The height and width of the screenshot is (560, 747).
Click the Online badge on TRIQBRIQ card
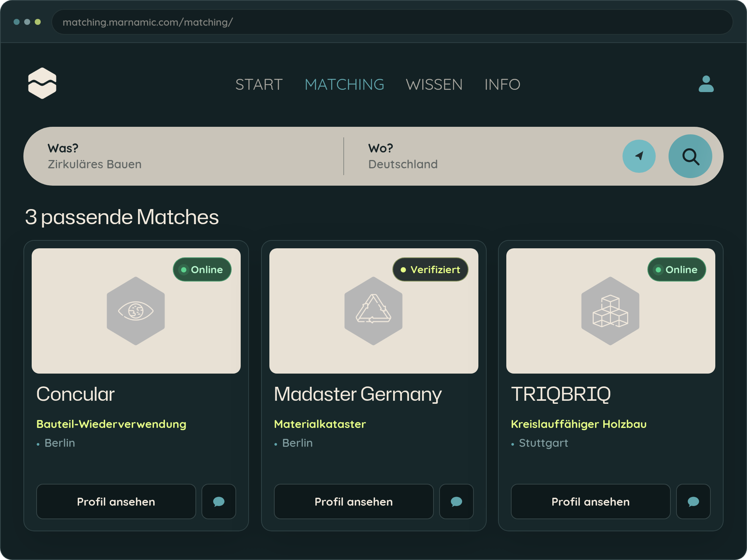click(x=677, y=269)
